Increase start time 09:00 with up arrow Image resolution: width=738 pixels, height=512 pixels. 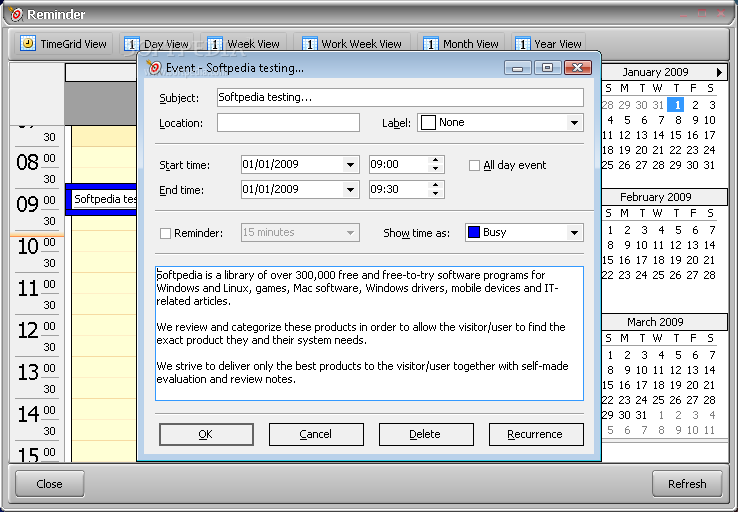click(x=435, y=160)
